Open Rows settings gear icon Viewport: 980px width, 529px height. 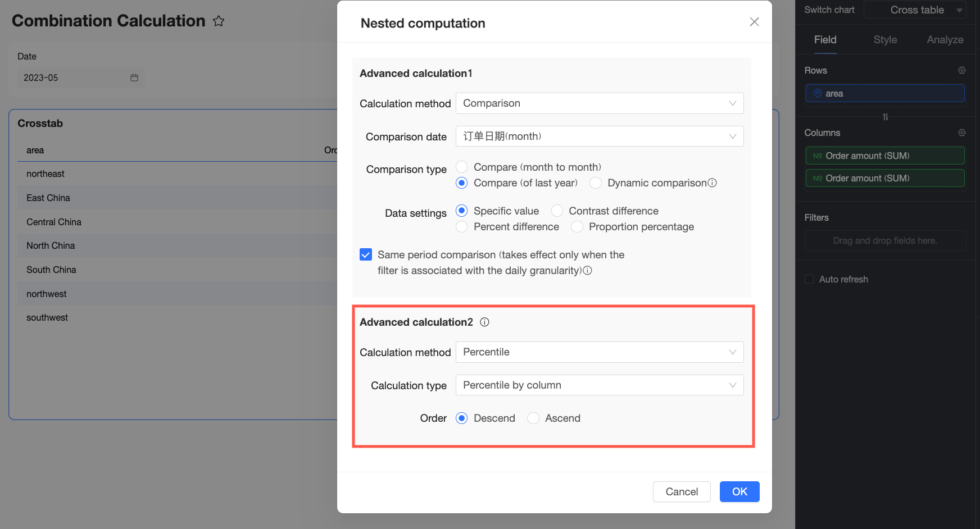click(962, 70)
